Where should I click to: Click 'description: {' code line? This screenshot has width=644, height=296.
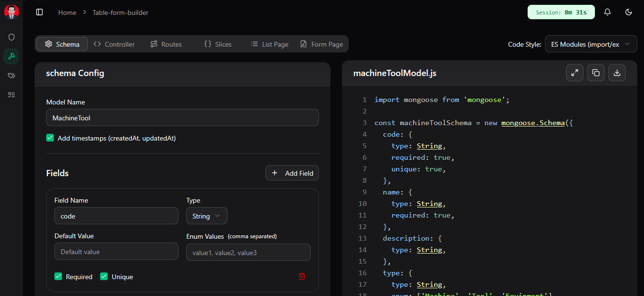tap(412, 238)
